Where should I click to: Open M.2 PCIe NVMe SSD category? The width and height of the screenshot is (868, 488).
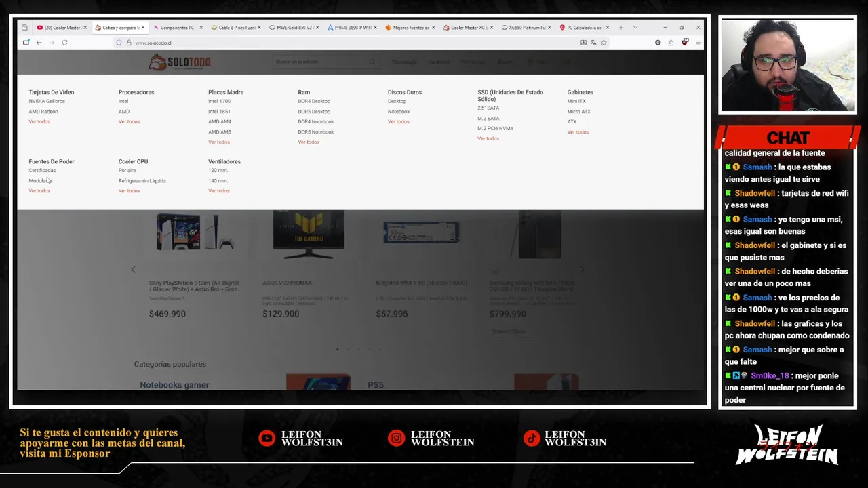click(x=495, y=128)
